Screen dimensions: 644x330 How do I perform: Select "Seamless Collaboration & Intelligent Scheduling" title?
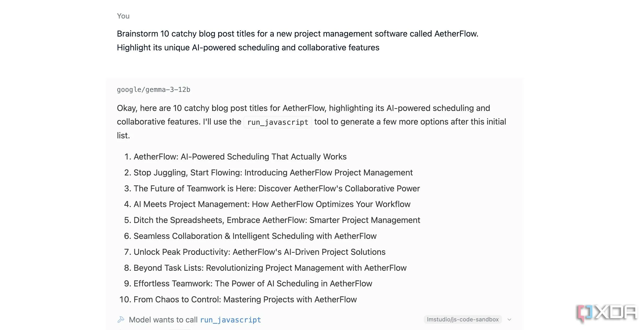[255, 236]
